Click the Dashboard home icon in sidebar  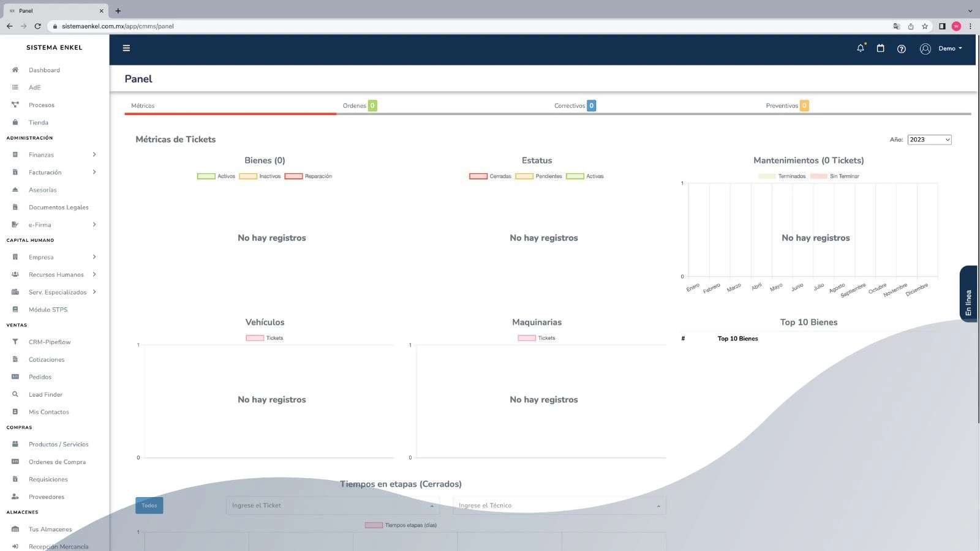click(15, 70)
